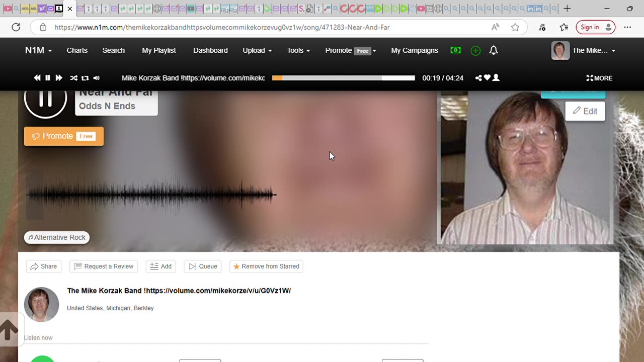View site information lock icon
The width and height of the screenshot is (644, 362).
click(43, 27)
